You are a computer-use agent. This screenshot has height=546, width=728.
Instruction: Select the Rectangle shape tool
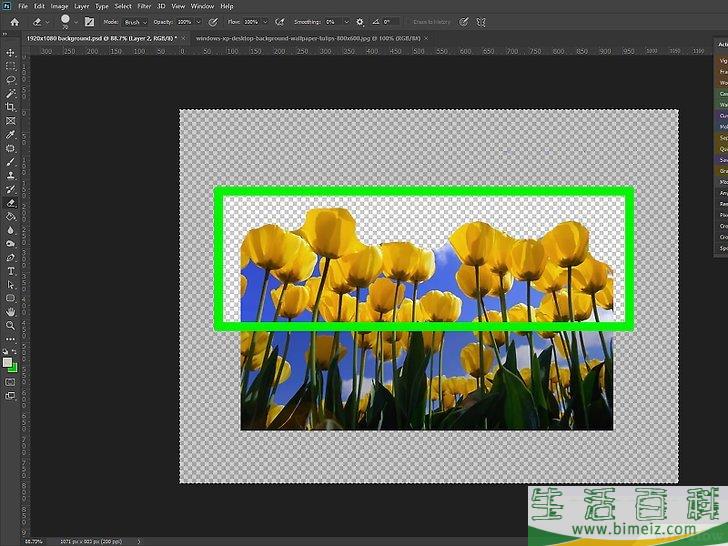tap(10, 298)
